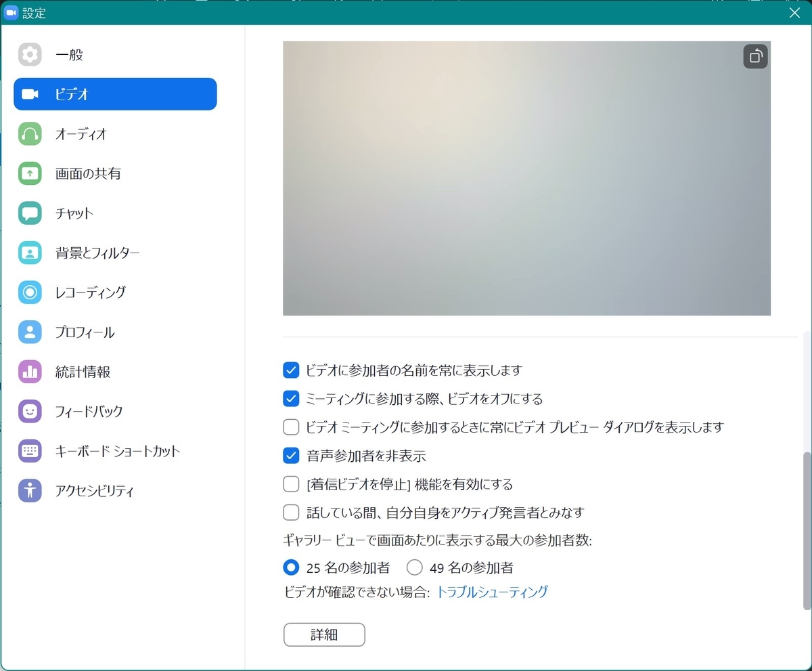The image size is (812, 671).
Task: Select the 49 名の参加者 radio button
Action: coord(414,567)
